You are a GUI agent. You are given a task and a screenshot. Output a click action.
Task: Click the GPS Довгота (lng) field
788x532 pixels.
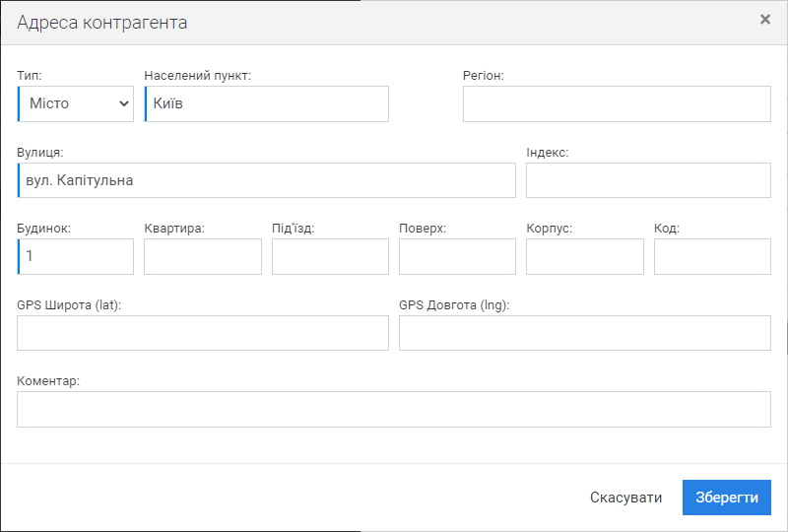click(x=585, y=333)
